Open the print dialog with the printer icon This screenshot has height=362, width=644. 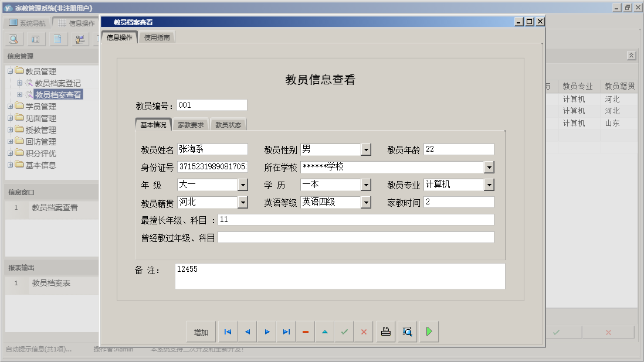pos(385,332)
